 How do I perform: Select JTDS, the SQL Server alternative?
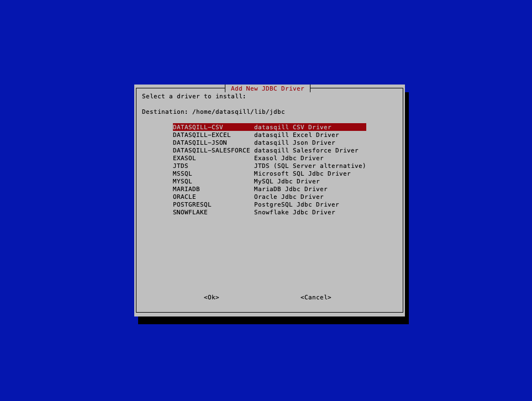[180, 165]
